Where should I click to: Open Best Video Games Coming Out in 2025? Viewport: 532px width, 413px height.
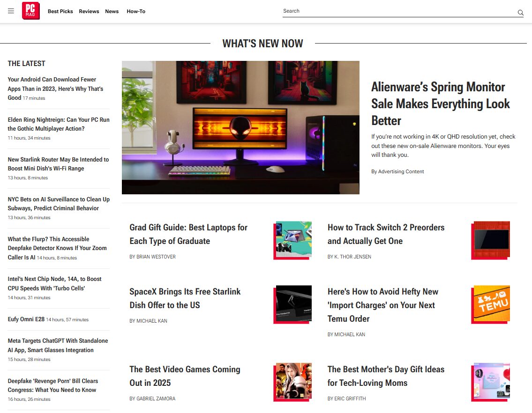185,376
